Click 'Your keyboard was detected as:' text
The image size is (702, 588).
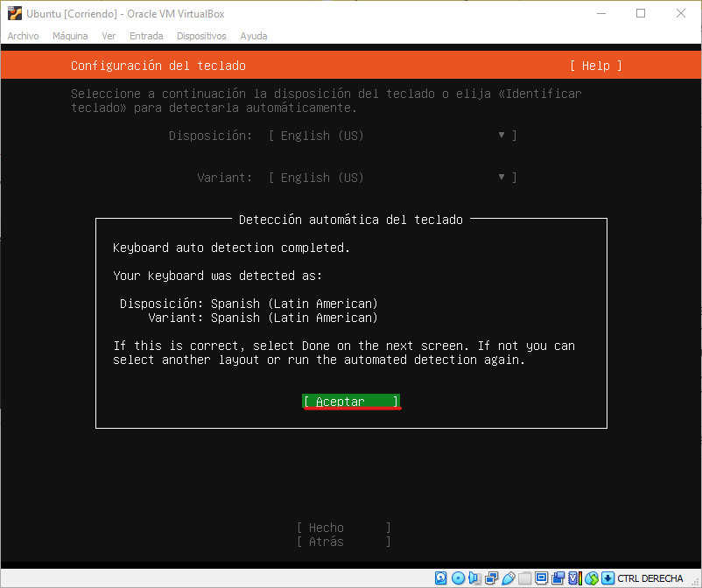point(217,276)
